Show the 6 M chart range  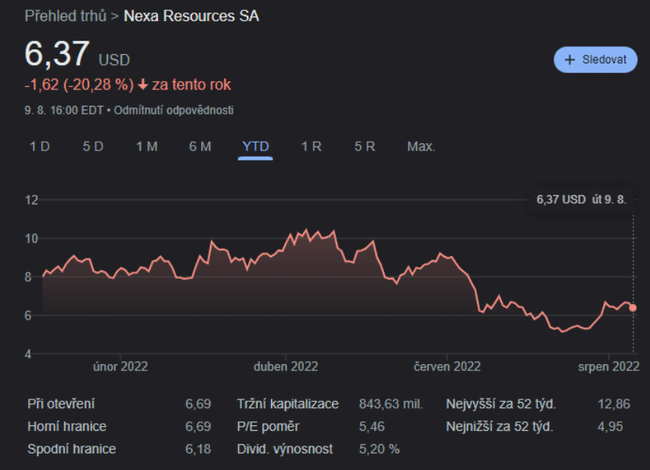click(200, 146)
